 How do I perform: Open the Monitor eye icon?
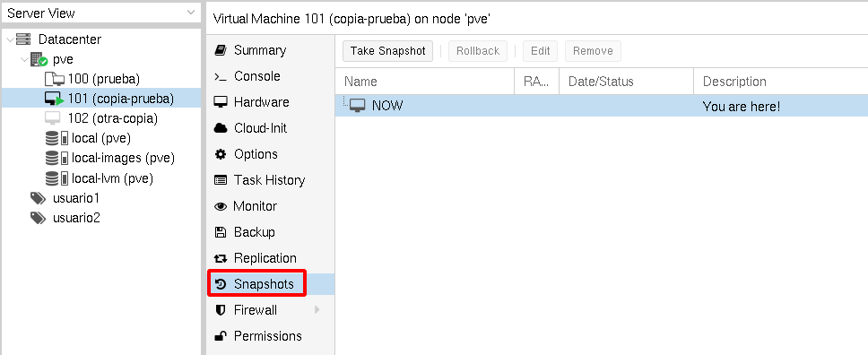click(x=221, y=206)
